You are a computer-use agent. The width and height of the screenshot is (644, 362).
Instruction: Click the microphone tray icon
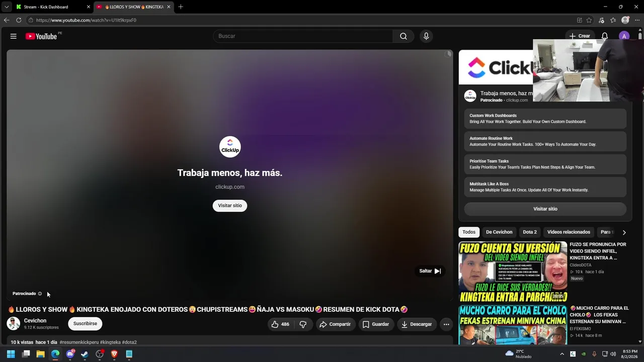pyautogui.click(x=594, y=354)
